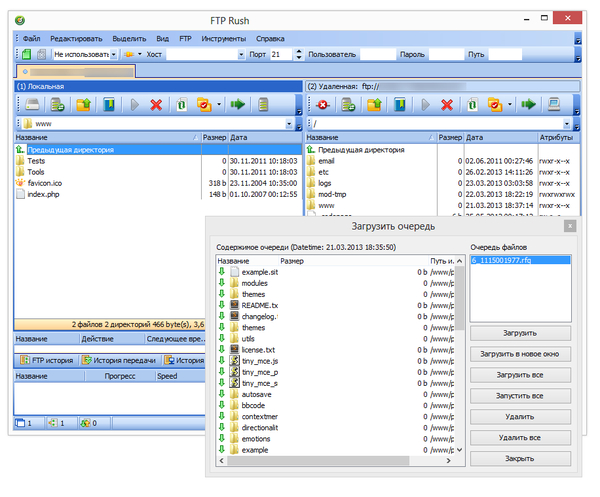The image size is (600, 497).
Task: Click the Пользователь input field
Action: pyautogui.click(x=378, y=54)
